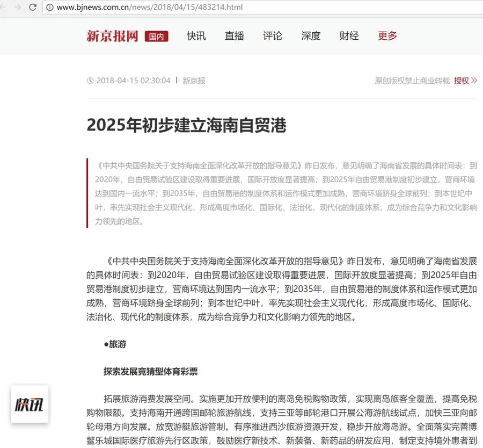Open the 新京报网 logo homepage
Viewport: 483px width, 448px height.
pyautogui.click(x=113, y=36)
